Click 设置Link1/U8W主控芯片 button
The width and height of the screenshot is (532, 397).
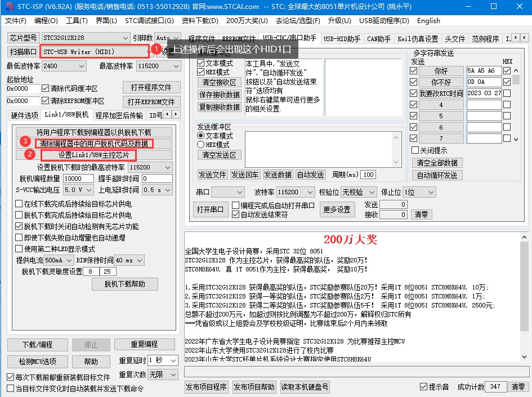pyautogui.click(x=93, y=155)
